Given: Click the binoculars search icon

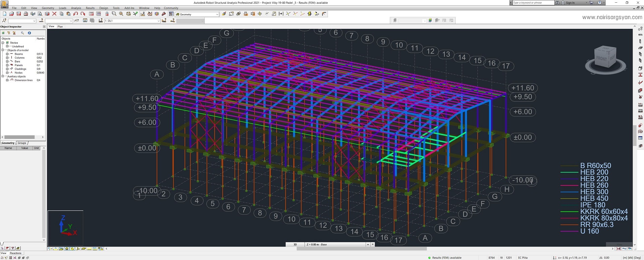Looking at the screenshot, I should click(x=557, y=3).
